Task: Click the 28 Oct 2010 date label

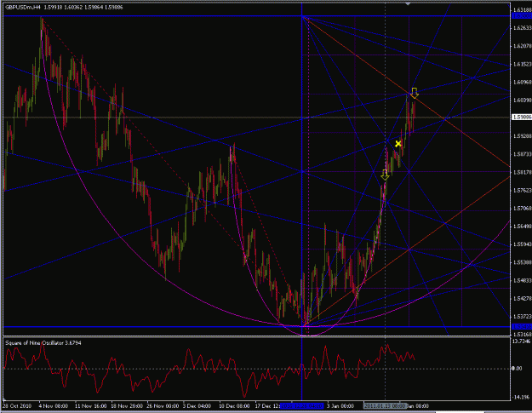Action: coord(17,406)
